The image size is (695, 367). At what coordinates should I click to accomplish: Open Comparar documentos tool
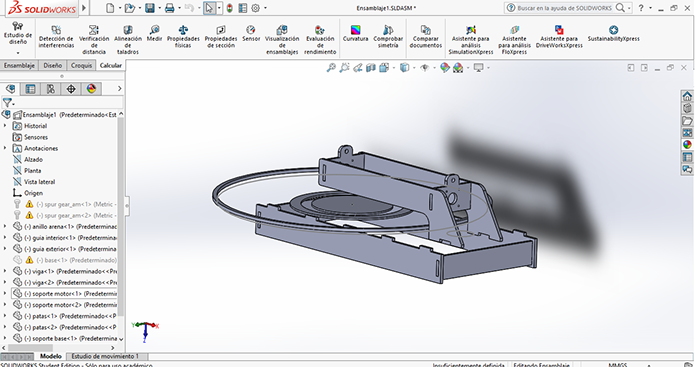pos(426,36)
